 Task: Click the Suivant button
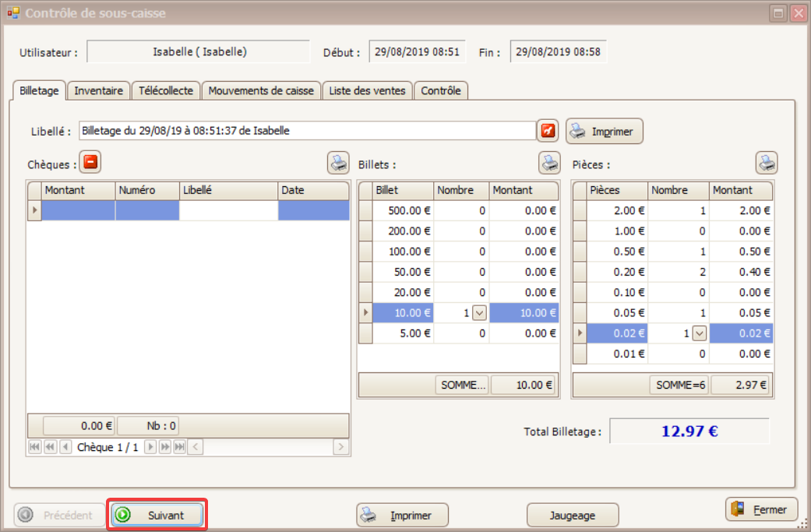tap(157, 515)
